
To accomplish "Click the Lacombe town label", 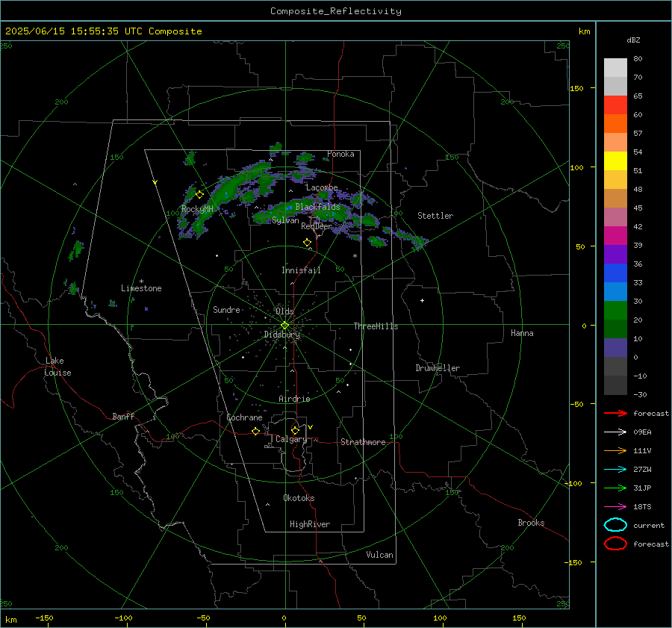I will click(x=322, y=187).
